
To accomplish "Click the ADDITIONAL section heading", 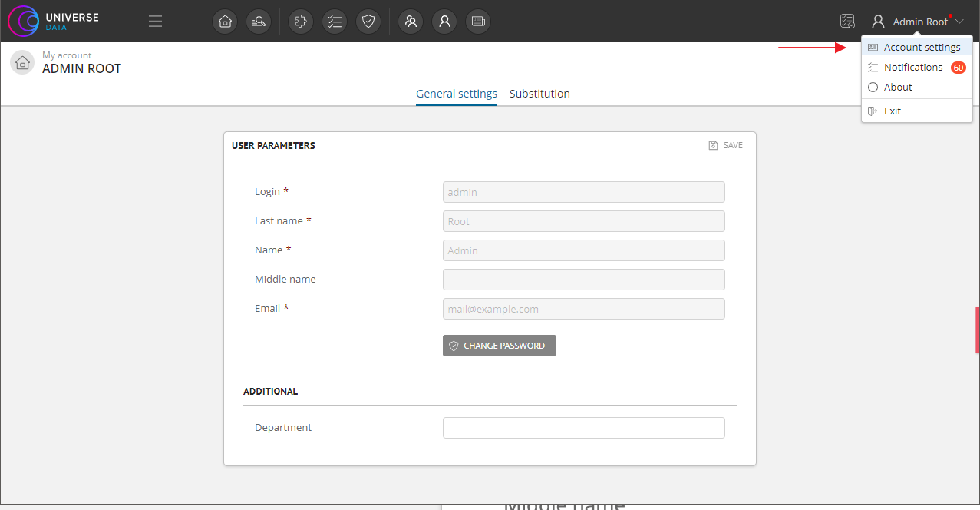I will pos(270,391).
